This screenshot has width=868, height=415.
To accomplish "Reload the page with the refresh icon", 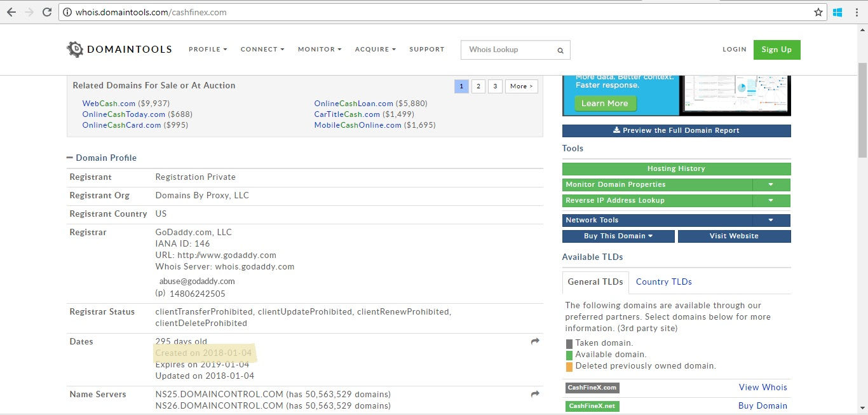I will click(x=47, y=12).
